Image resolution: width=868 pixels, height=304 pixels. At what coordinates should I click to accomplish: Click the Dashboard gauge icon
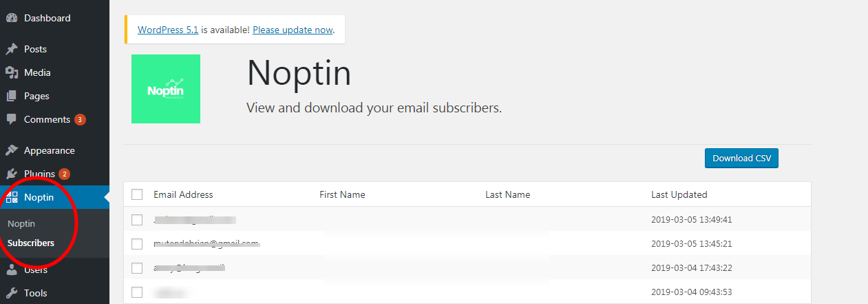12,19
